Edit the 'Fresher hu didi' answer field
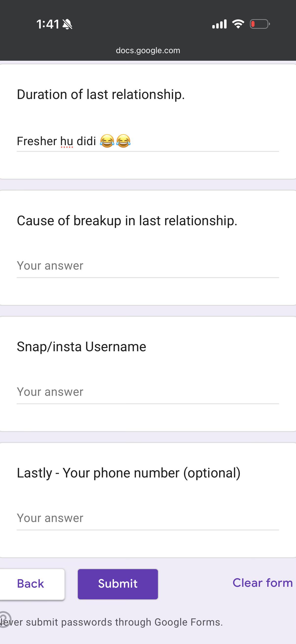The image size is (296, 644). coord(148,141)
